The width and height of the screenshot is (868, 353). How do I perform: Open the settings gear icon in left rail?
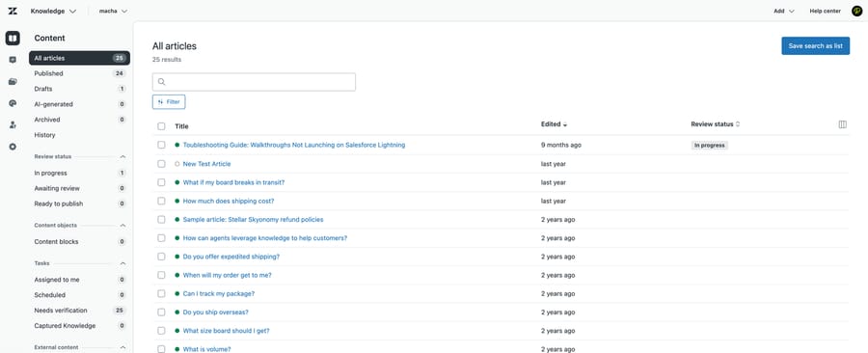click(13, 147)
